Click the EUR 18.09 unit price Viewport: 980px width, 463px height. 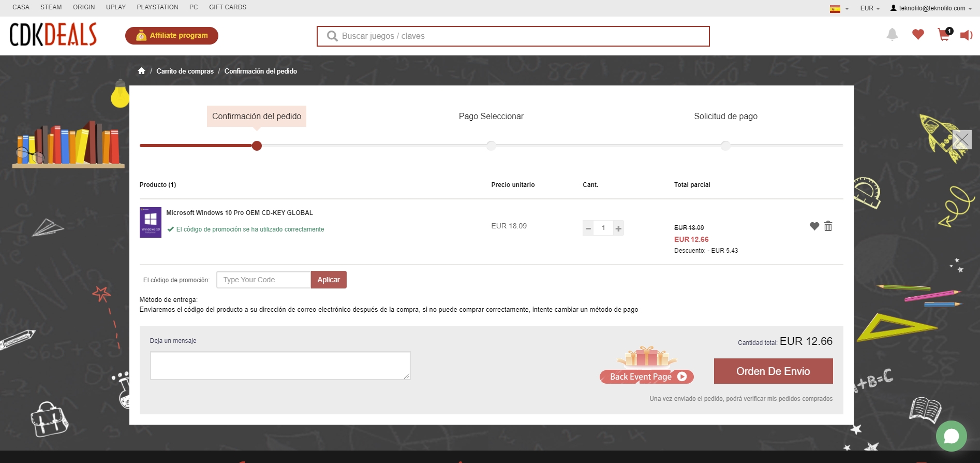tap(509, 226)
